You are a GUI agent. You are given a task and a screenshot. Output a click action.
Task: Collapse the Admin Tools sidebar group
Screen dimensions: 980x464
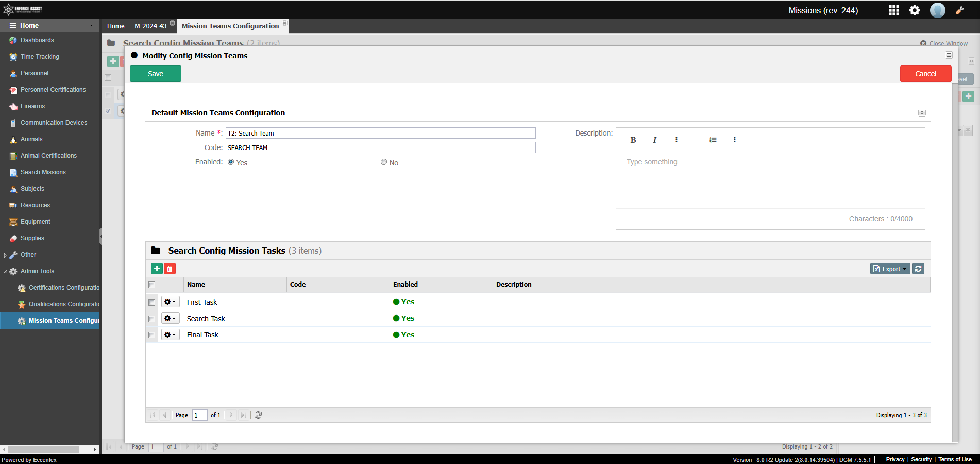pos(6,271)
